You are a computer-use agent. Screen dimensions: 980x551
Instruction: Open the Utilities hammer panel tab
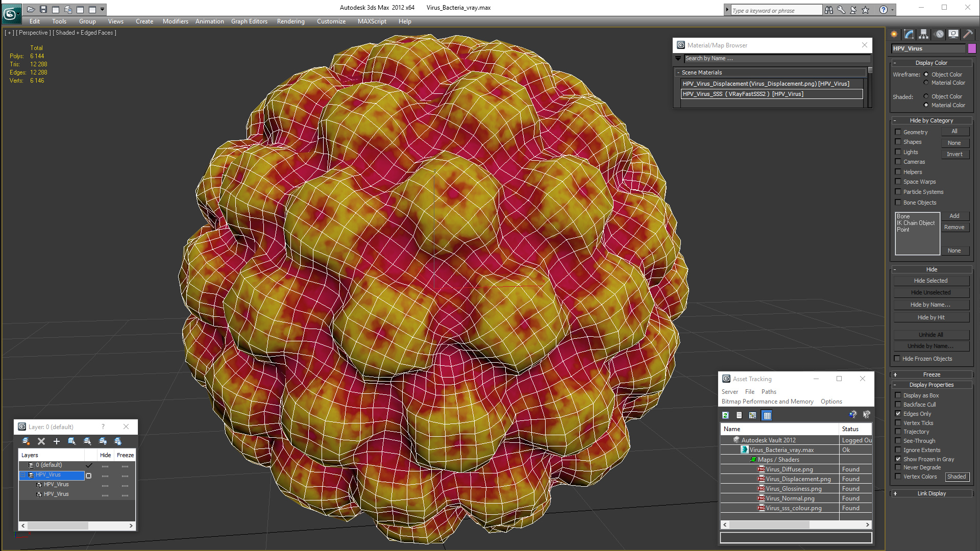tap(968, 34)
